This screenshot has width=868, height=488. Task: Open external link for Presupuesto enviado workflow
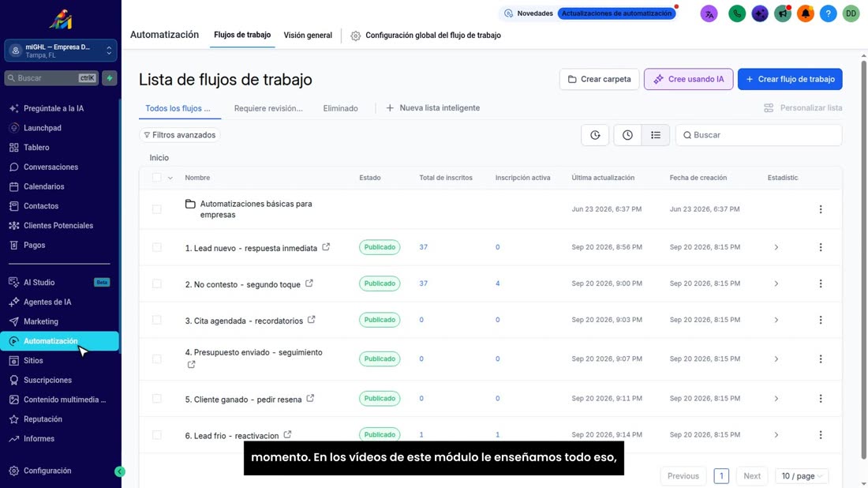tap(191, 365)
